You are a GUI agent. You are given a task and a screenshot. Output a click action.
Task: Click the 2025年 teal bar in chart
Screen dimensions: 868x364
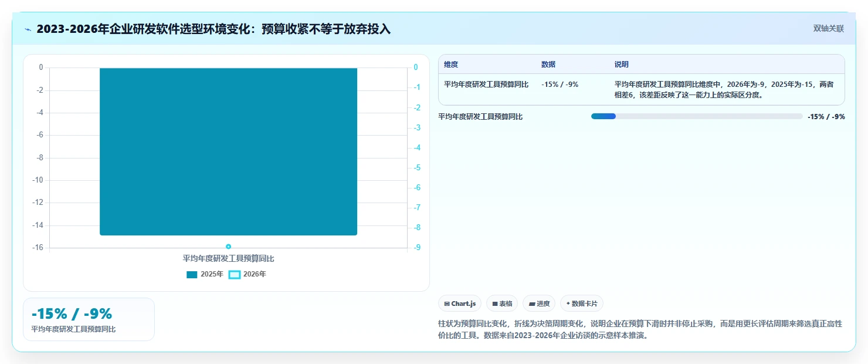(x=228, y=151)
